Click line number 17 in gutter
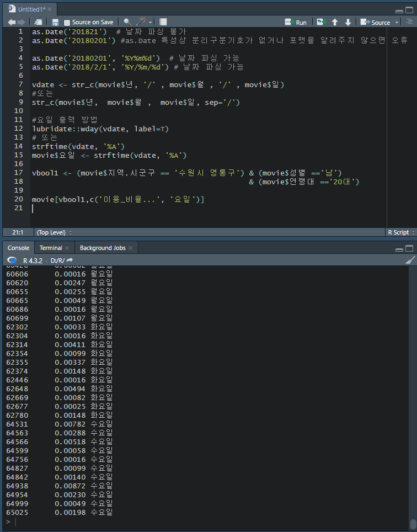 (x=18, y=173)
